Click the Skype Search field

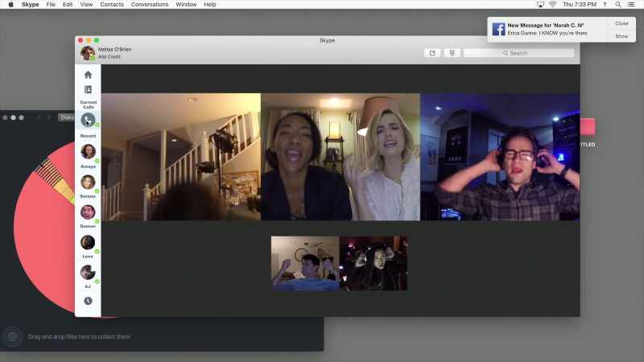pyautogui.click(x=518, y=53)
